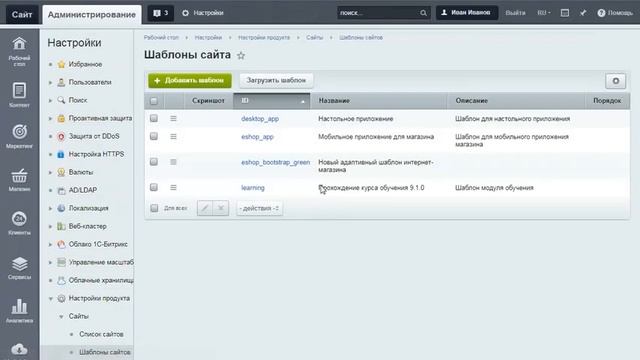The height and width of the screenshot is (360, 640).
Task: Go to Настройки продукта breadcrumb
Action: 264,38
